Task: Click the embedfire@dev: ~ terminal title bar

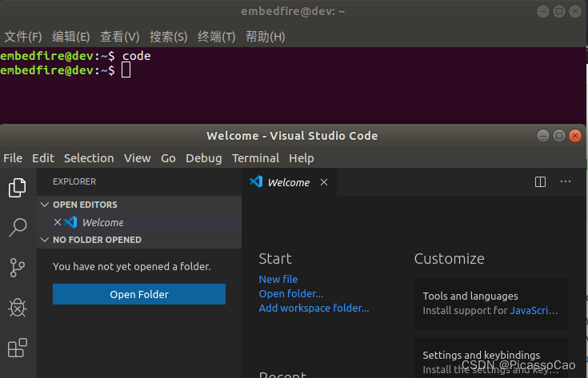Action: click(x=293, y=11)
